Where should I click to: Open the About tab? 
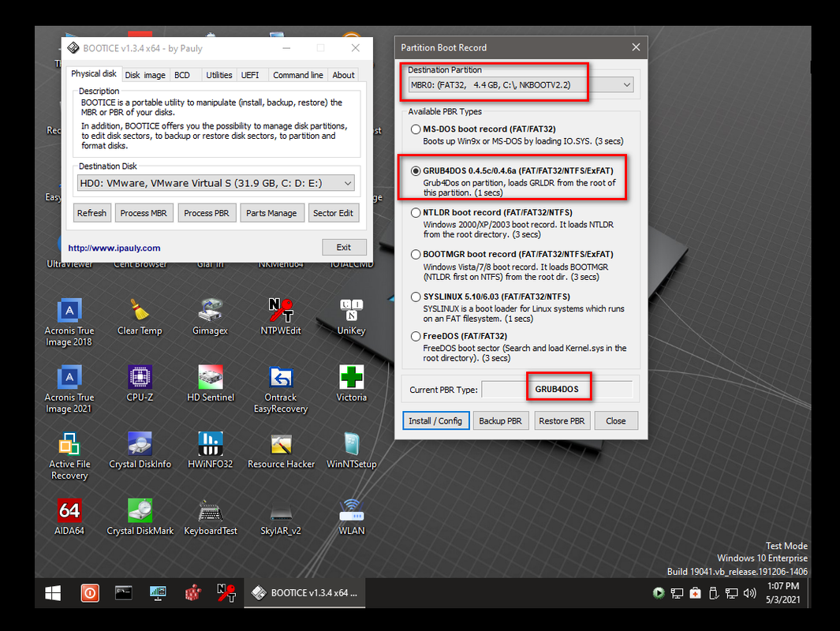pos(343,76)
